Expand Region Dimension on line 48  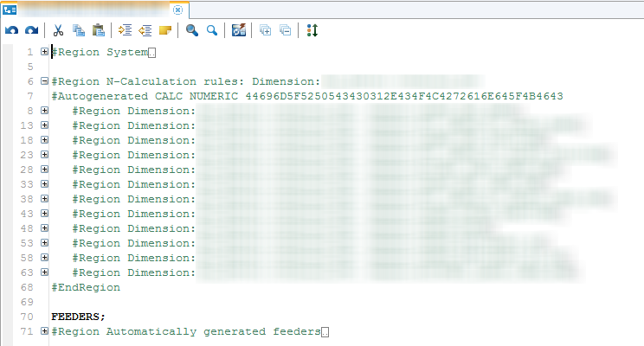(44, 228)
